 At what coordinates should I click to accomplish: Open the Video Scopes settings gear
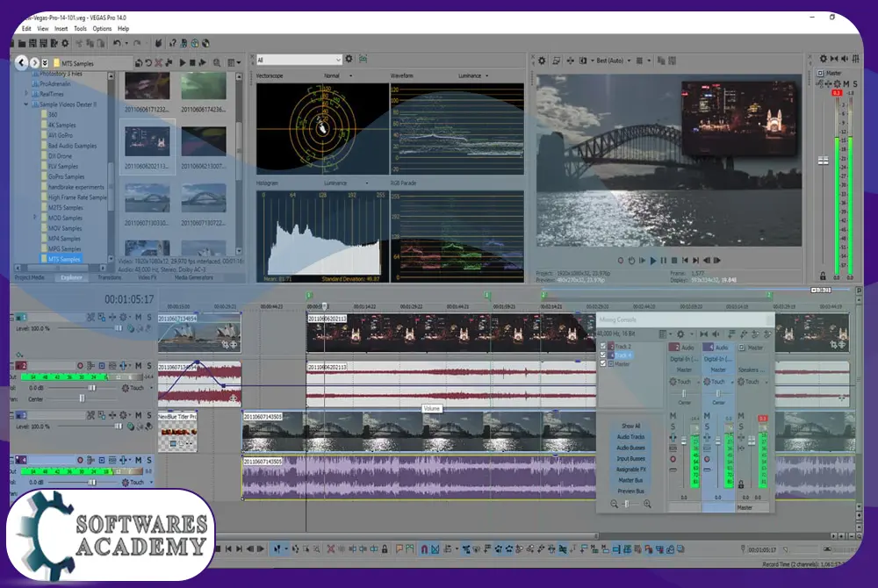pos(349,59)
